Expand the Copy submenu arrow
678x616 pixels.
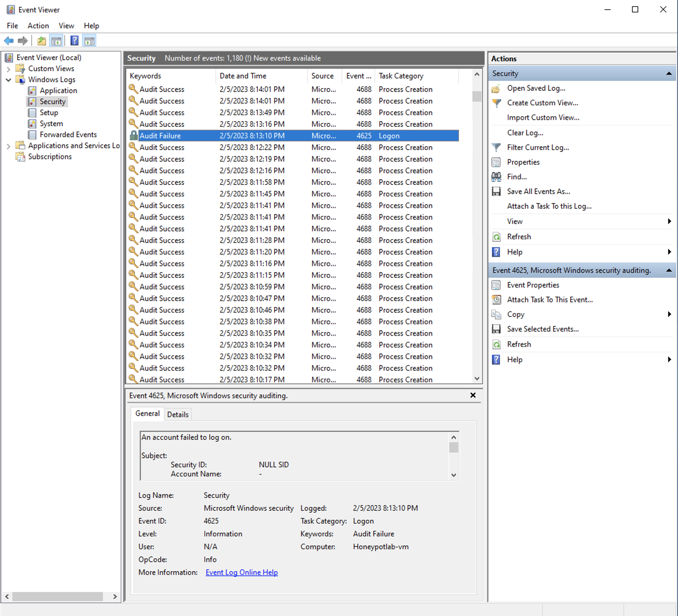click(669, 314)
